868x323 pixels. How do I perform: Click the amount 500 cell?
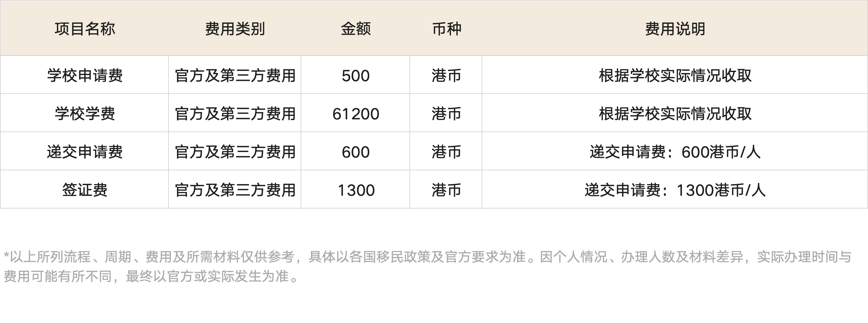coord(355,75)
